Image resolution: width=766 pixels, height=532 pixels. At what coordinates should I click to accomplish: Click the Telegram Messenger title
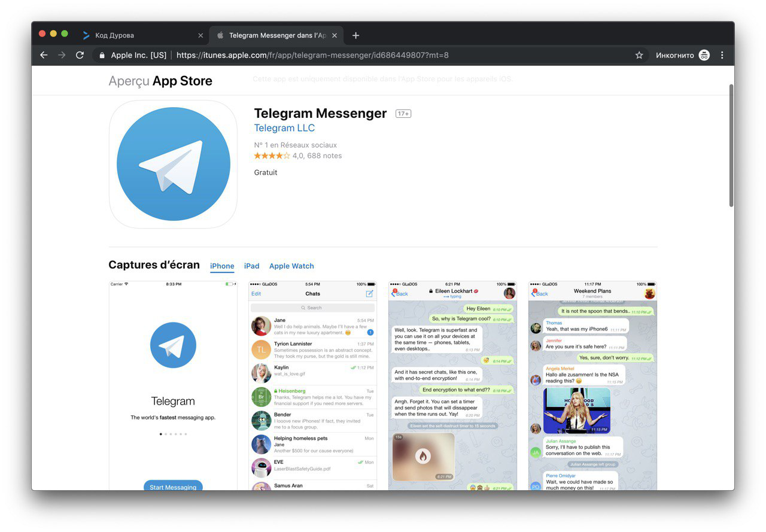[x=320, y=113]
